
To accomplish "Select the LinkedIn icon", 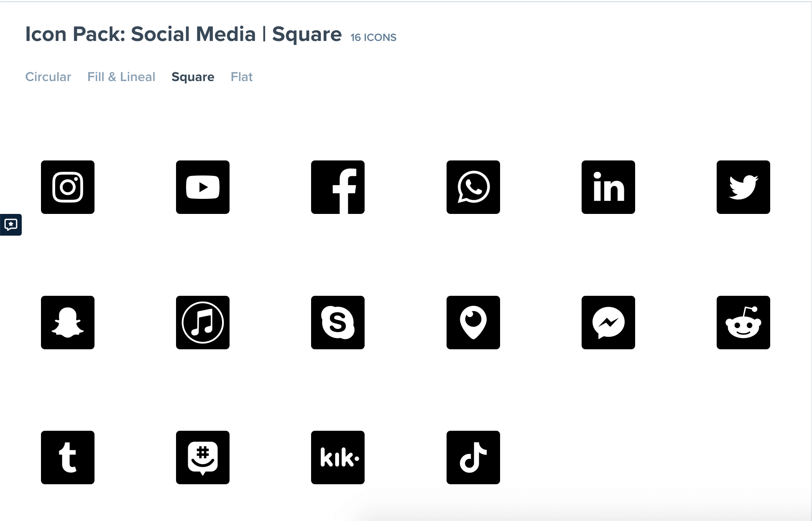I will (x=608, y=187).
